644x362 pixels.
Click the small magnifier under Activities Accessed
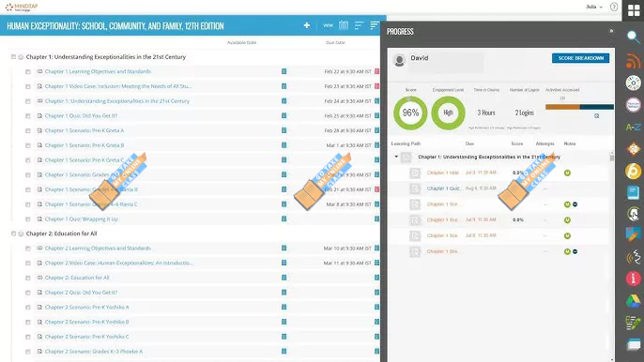click(x=596, y=116)
